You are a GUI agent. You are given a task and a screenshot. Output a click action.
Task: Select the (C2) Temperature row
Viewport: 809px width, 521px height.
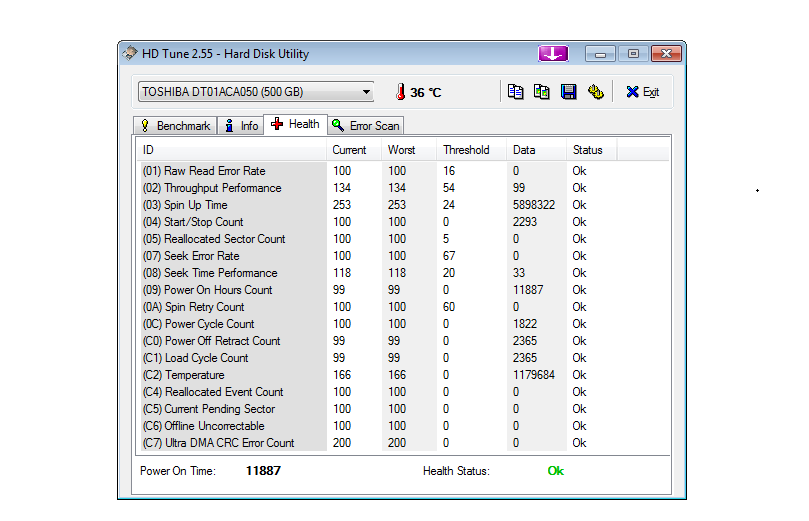(x=379, y=375)
